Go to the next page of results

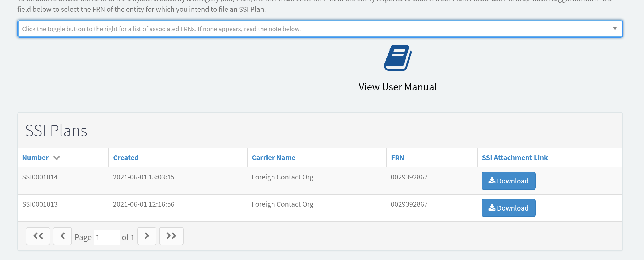coord(147,236)
